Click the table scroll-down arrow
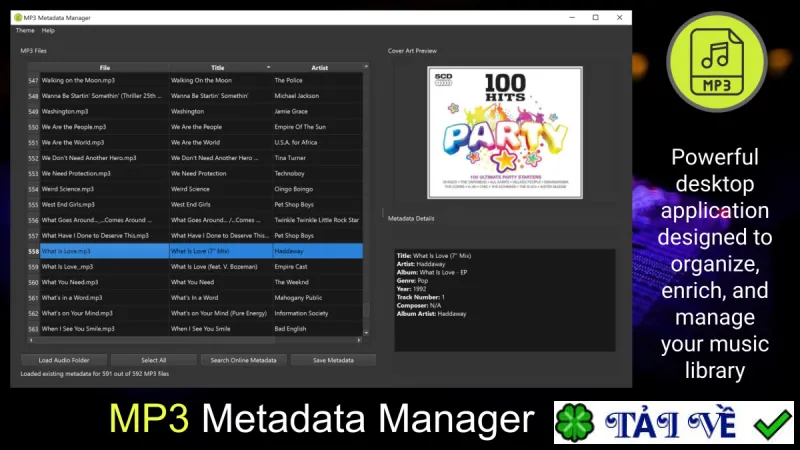Screen dimensions: 800x450 (x=366, y=333)
